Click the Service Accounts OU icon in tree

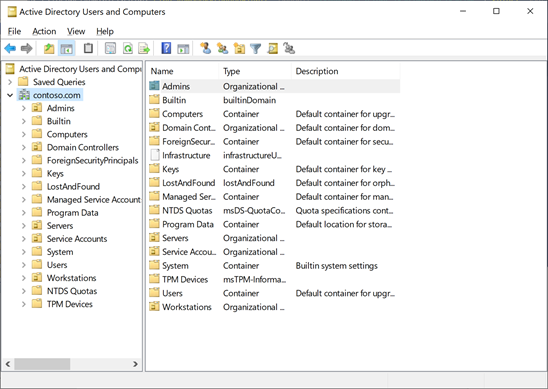coord(37,238)
